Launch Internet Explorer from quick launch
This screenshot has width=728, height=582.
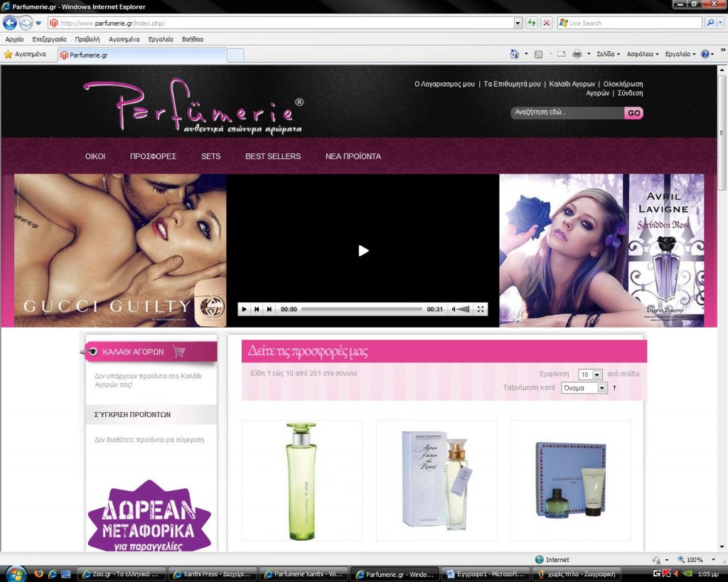[52, 574]
